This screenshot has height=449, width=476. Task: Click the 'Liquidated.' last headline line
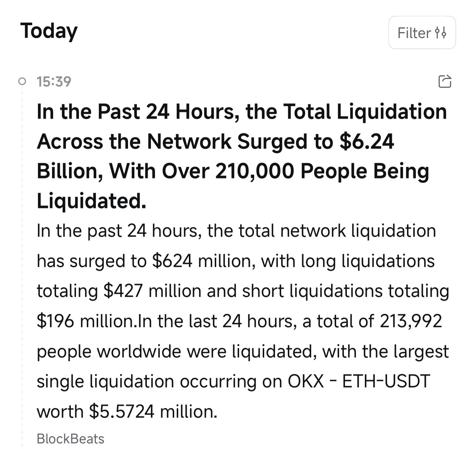(x=92, y=201)
